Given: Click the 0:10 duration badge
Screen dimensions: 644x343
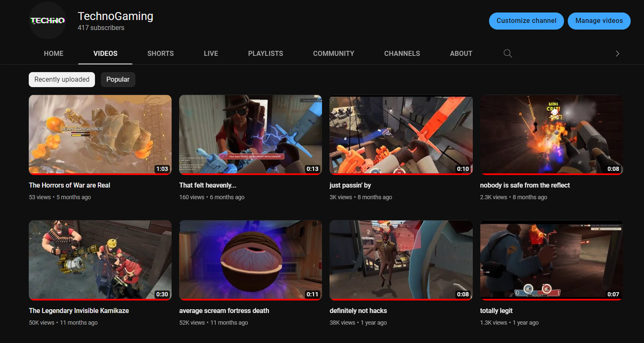Looking at the screenshot, I should click(463, 169).
